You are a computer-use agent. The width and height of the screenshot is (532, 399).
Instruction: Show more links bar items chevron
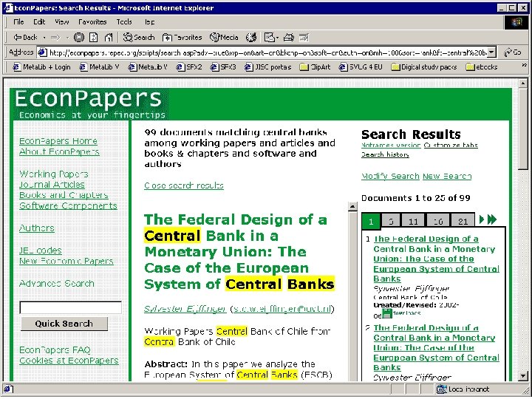[x=524, y=65]
